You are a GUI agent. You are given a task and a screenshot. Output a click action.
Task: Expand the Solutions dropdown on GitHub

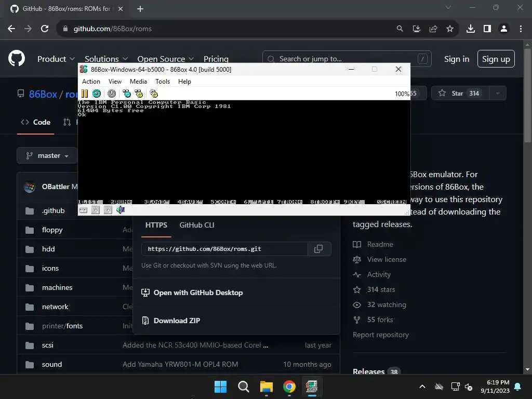[x=106, y=59]
